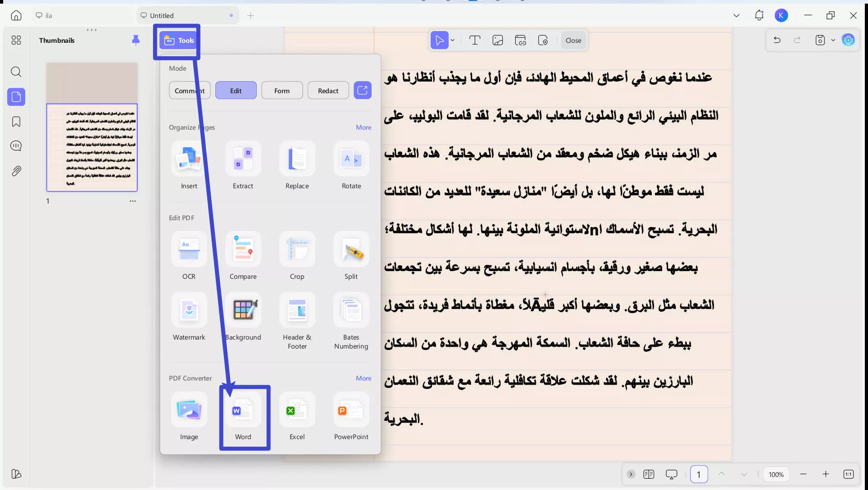The width and height of the screenshot is (868, 490).
Task: Unpin the Thumbnails panel
Action: point(136,40)
